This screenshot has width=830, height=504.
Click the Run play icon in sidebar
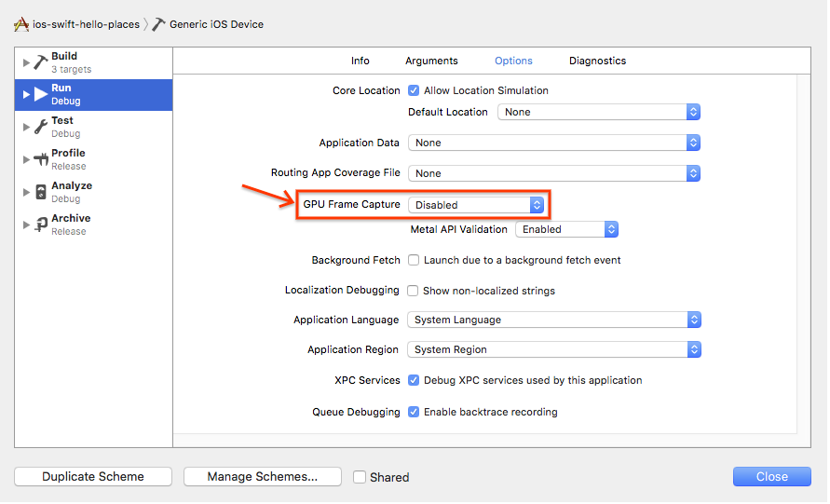click(x=40, y=94)
